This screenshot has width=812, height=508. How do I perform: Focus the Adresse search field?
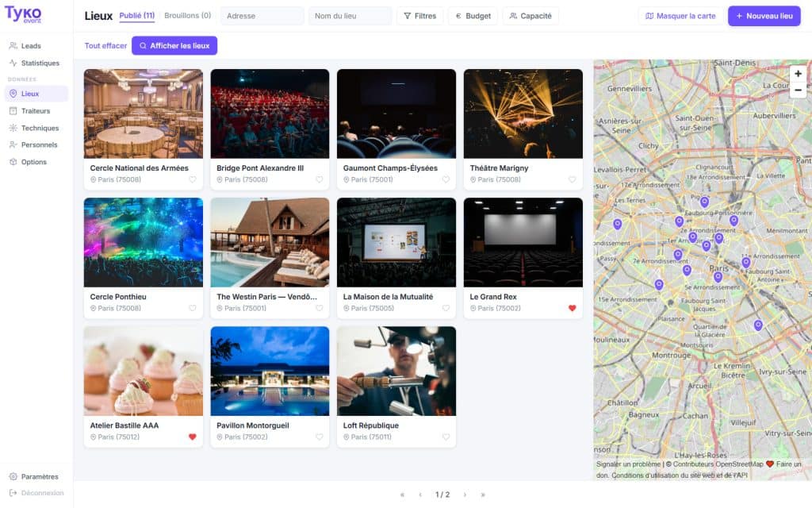(262, 16)
